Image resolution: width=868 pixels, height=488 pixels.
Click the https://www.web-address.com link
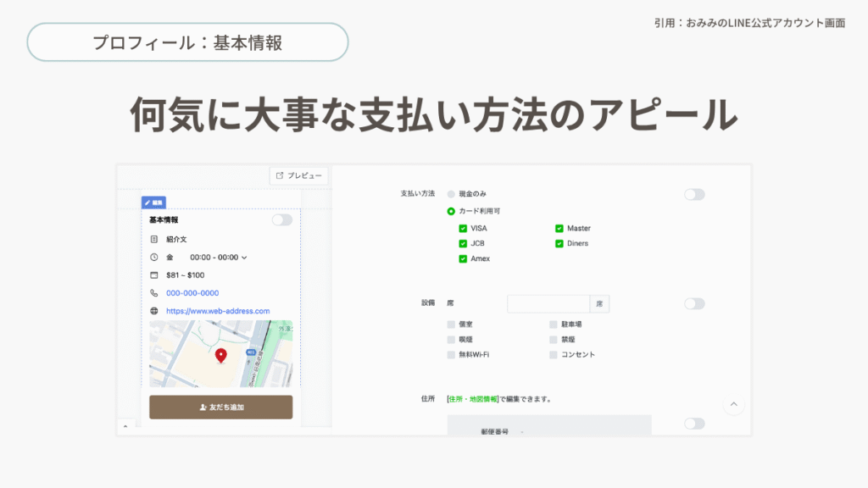(x=218, y=311)
